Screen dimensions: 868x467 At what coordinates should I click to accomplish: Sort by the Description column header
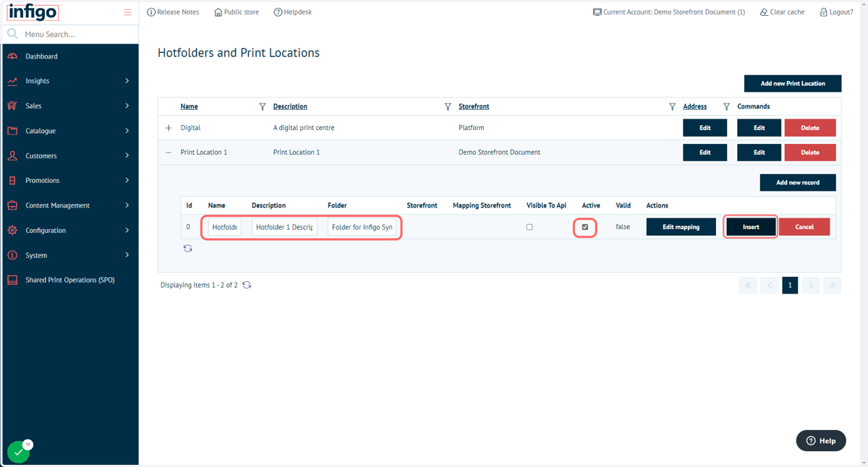290,106
